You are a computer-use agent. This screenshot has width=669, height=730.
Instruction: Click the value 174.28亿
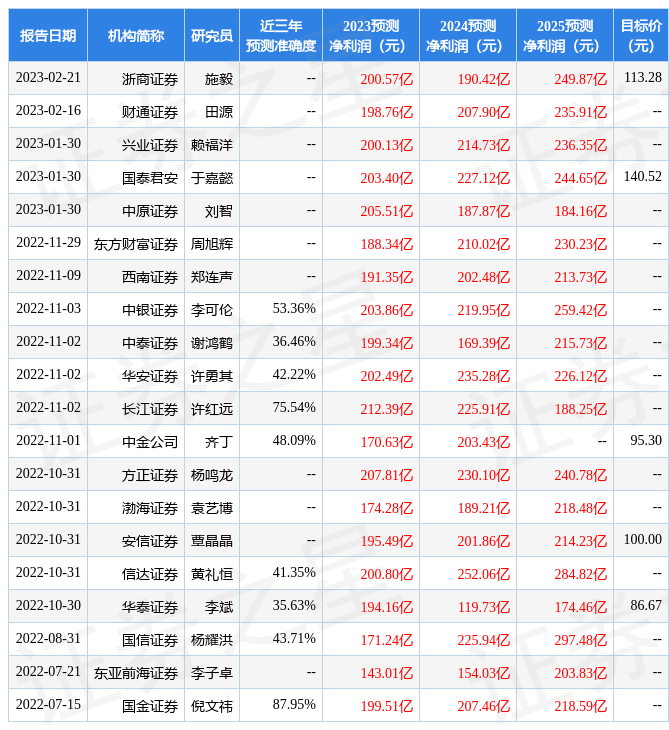pos(386,509)
